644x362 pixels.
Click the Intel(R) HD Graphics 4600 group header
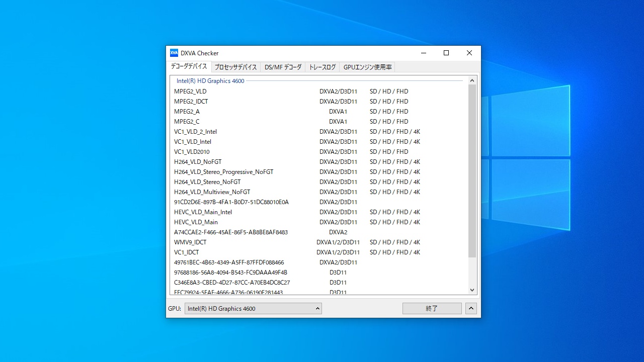[210, 81]
